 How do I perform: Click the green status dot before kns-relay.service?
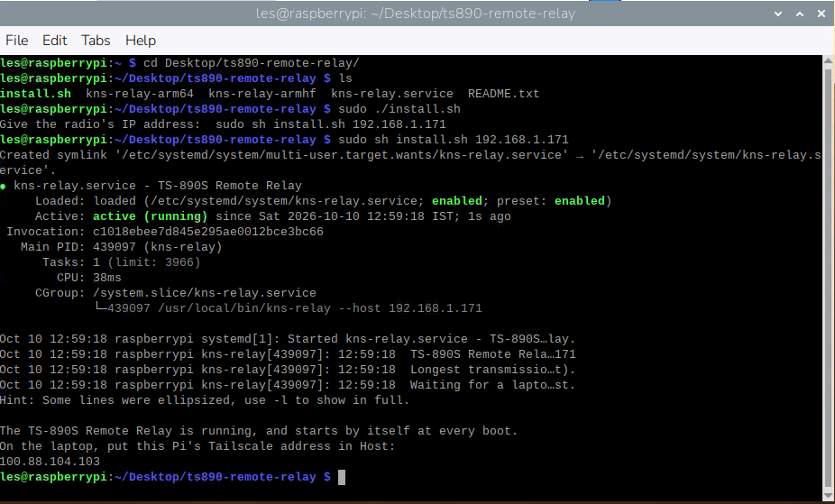(4, 187)
